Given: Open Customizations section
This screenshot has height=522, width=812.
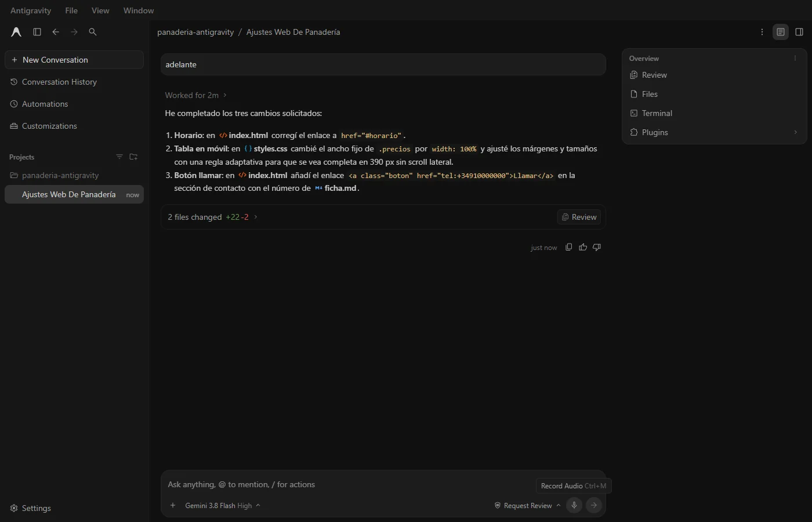Looking at the screenshot, I should click(74, 126).
